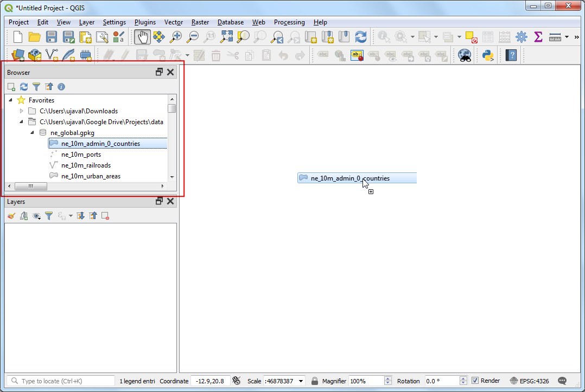Click the Zoom In magnifier tool
The height and width of the screenshot is (392, 585).
(x=176, y=37)
